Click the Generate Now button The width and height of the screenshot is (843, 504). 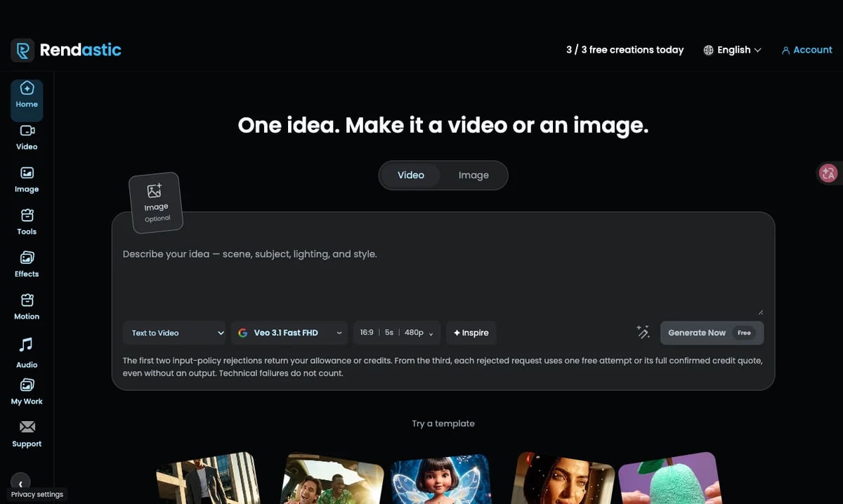[x=712, y=333]
